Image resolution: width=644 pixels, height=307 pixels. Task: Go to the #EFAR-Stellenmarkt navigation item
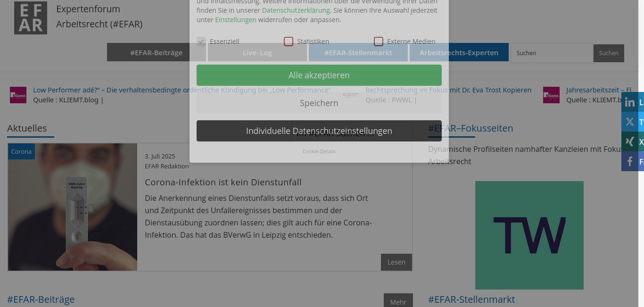point(358,52)
